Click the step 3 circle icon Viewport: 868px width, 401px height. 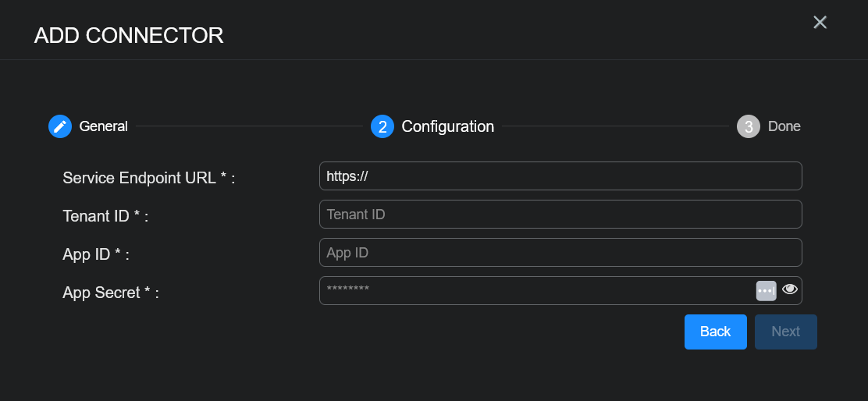click(748, 126)
